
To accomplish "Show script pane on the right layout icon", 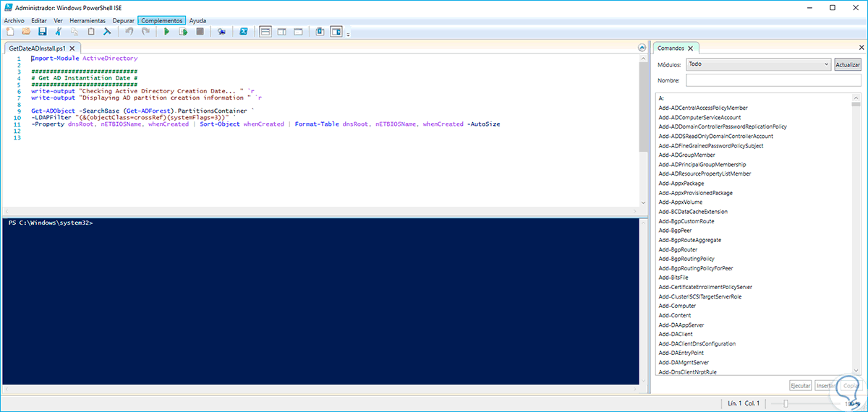I will [x=281, y=32].
